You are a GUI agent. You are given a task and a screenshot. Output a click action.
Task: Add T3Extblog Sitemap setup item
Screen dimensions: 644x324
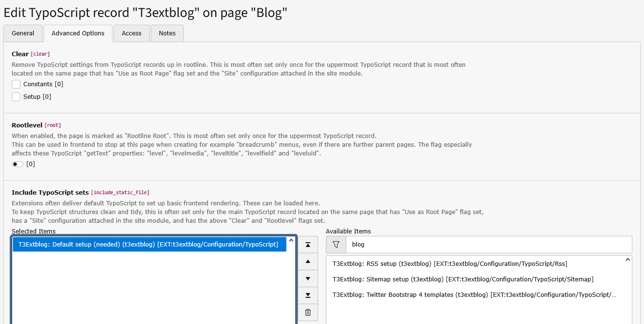[x=463, y=279]
